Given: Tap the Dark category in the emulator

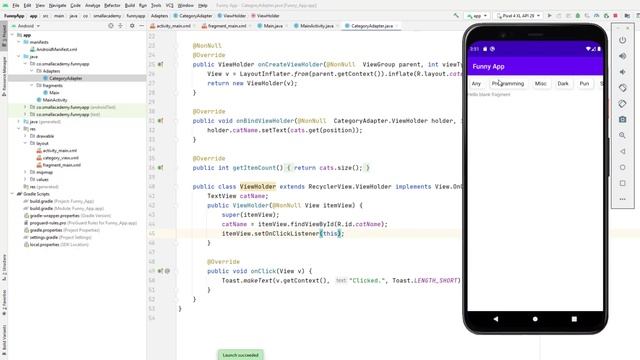Looking at the screenshot, I should pos(563,83).
